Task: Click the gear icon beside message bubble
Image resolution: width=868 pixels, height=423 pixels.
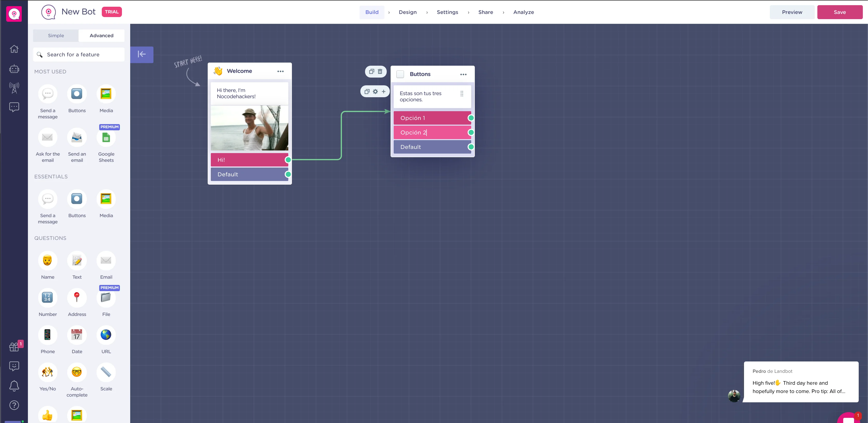Action: click(x=375, y=92)
